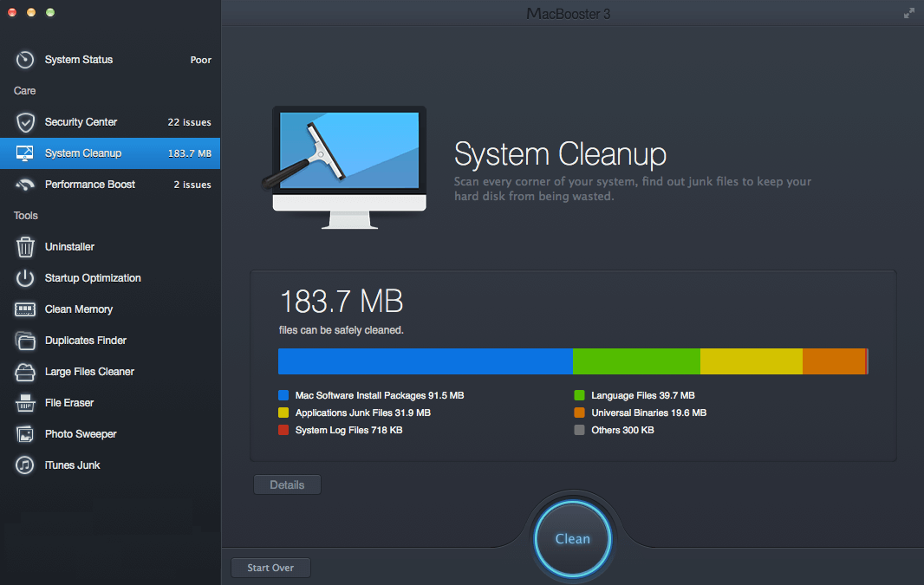The height and width of the screenshot is (585, 924).
Task: Click the Large Files Cleaner icon
Action: point(25,372)
